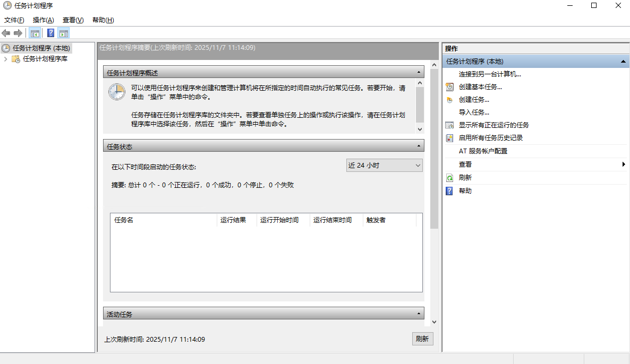The height and width of the screenshot is (364, 630).
Task: Click the blue Help toolbar icon
Action: click(50, 33)
